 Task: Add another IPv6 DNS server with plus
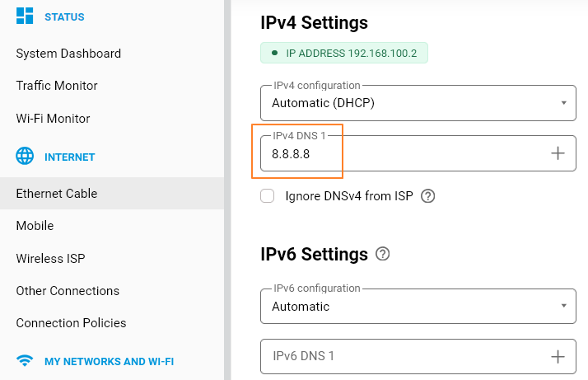tap(558, 356)
